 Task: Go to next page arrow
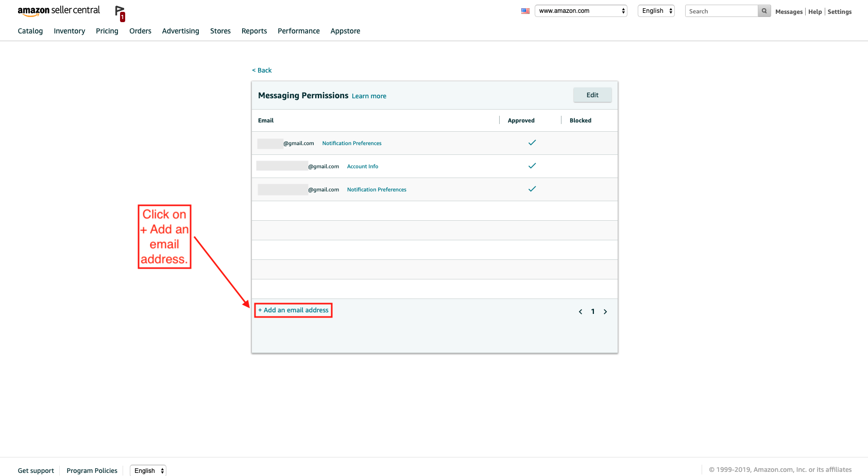(605, 312)
